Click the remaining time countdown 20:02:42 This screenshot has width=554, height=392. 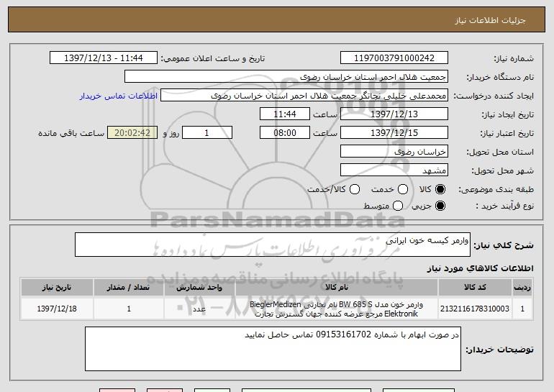click(x=132, y=133)
